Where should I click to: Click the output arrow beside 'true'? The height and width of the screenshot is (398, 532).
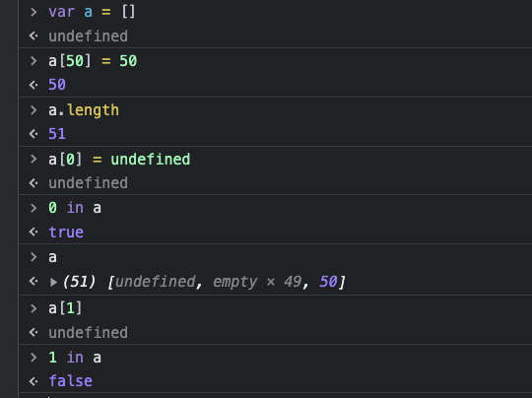click(33, 232)
